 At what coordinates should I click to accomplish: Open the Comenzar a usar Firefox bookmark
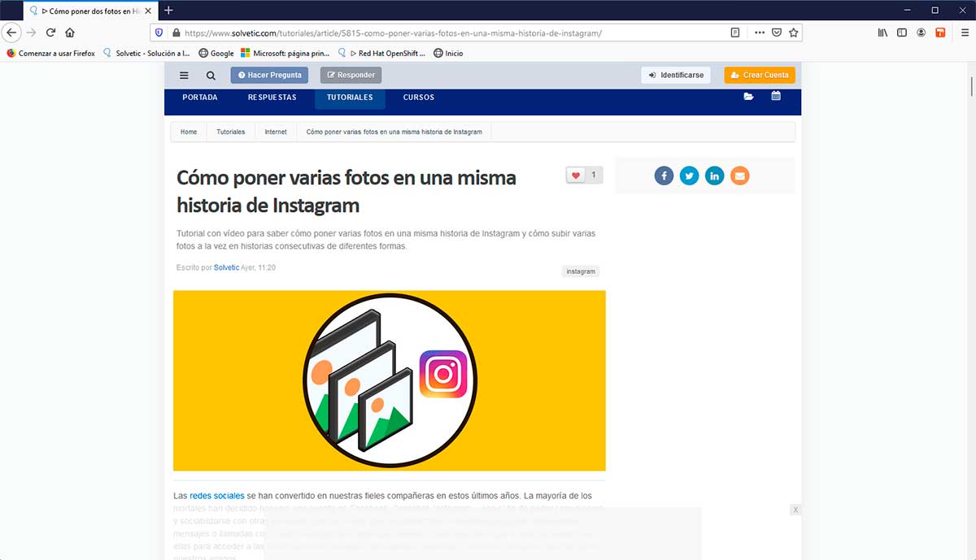(x=50, y=54)
